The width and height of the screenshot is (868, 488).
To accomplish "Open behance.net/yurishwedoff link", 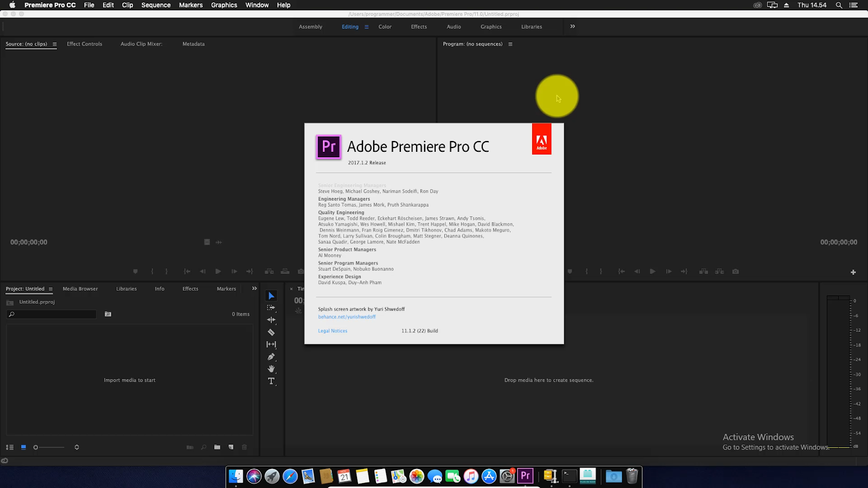I will (347, 317).
